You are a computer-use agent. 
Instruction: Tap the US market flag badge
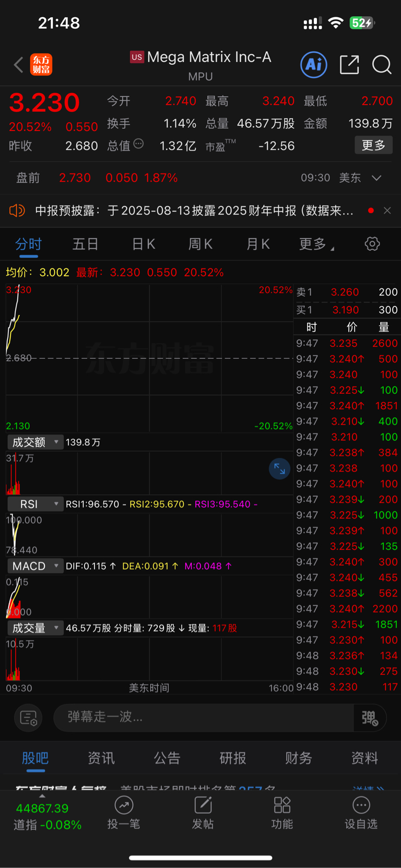click(137, 57)
